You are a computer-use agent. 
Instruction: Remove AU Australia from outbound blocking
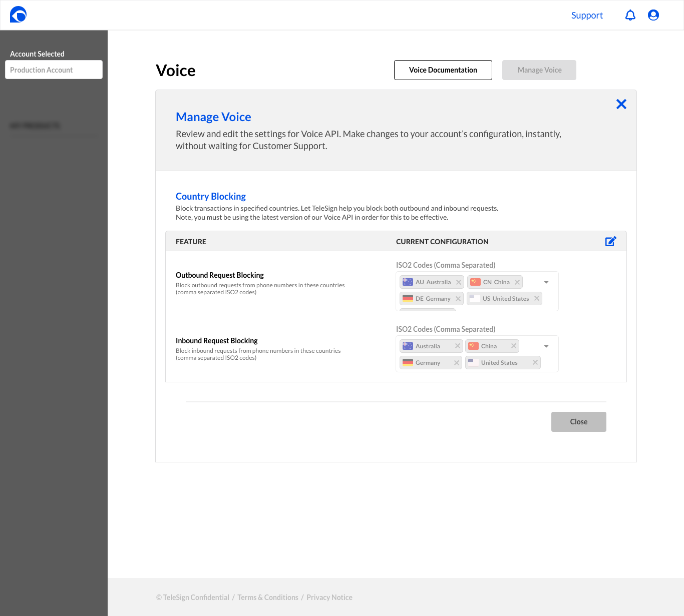click(x=459, y=282)
